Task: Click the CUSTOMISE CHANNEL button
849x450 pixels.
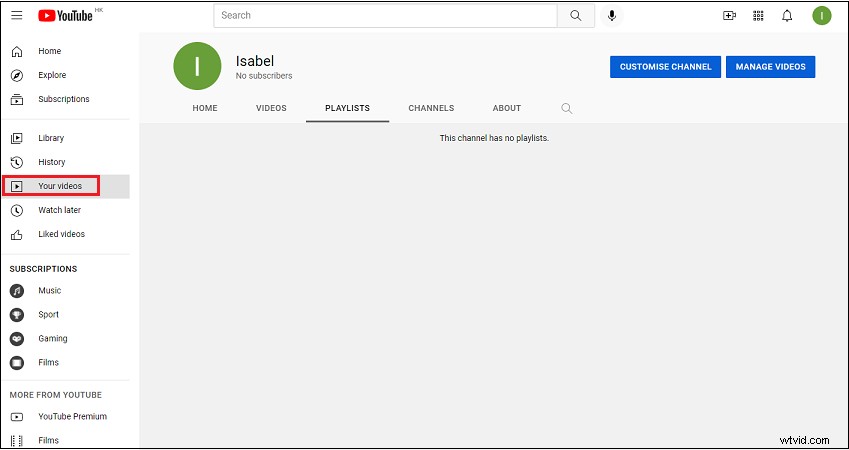Action: pos(665,67)
